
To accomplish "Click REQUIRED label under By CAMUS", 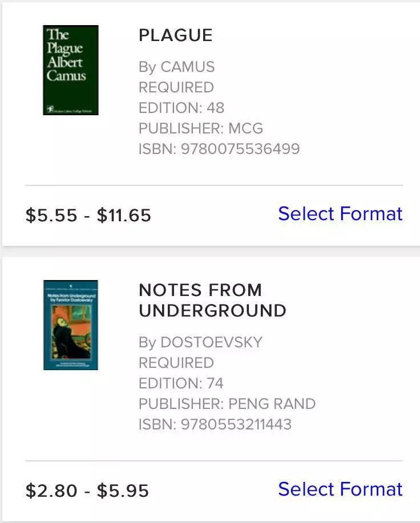I will click(x=176, y=87).
